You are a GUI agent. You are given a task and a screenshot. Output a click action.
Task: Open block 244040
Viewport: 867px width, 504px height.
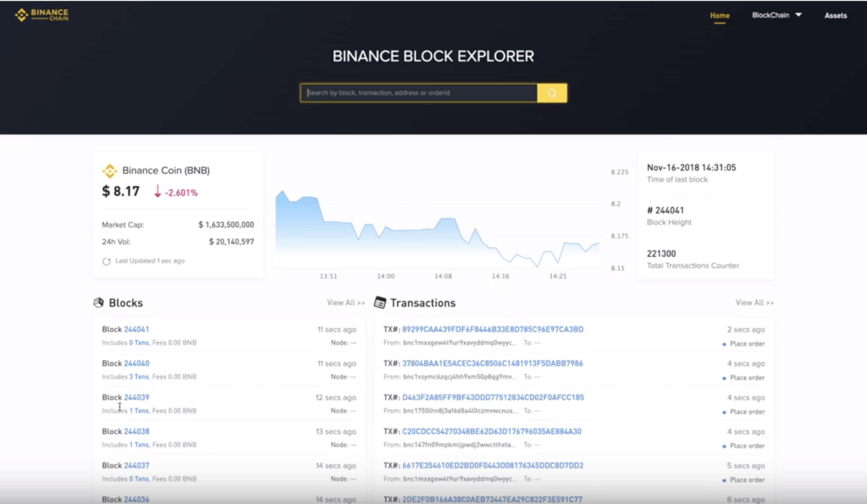coord(136,364)
